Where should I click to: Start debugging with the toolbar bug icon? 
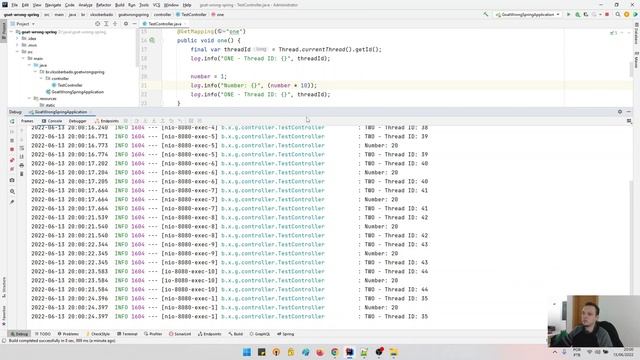[578, 14]
